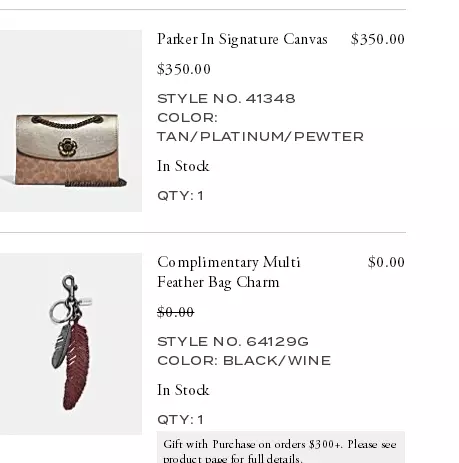Image resolution: width=459 pixels, height=463 pixels.
Task: Click the $350.00 price under Parker title
Action: 184,69
